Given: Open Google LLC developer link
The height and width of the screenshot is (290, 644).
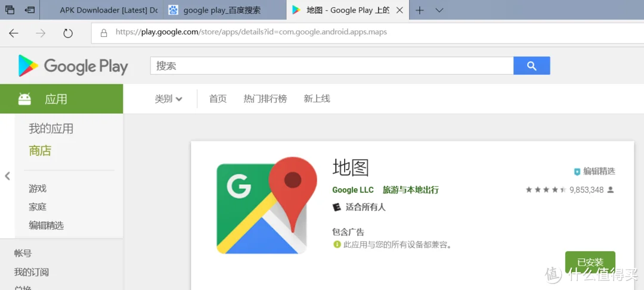Looking at the screenshot, I should coord(353,190).
